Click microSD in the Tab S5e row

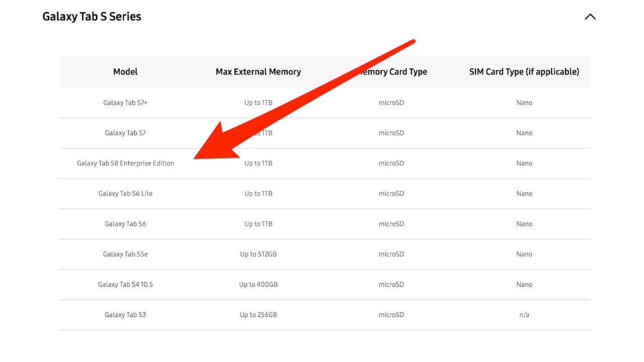point(391,254)
